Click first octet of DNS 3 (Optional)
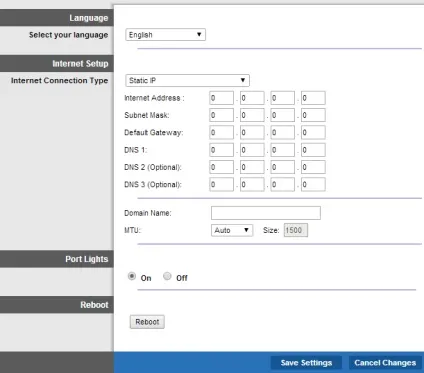This screenshot has width=424, height=373. click(x=222, y=185)
